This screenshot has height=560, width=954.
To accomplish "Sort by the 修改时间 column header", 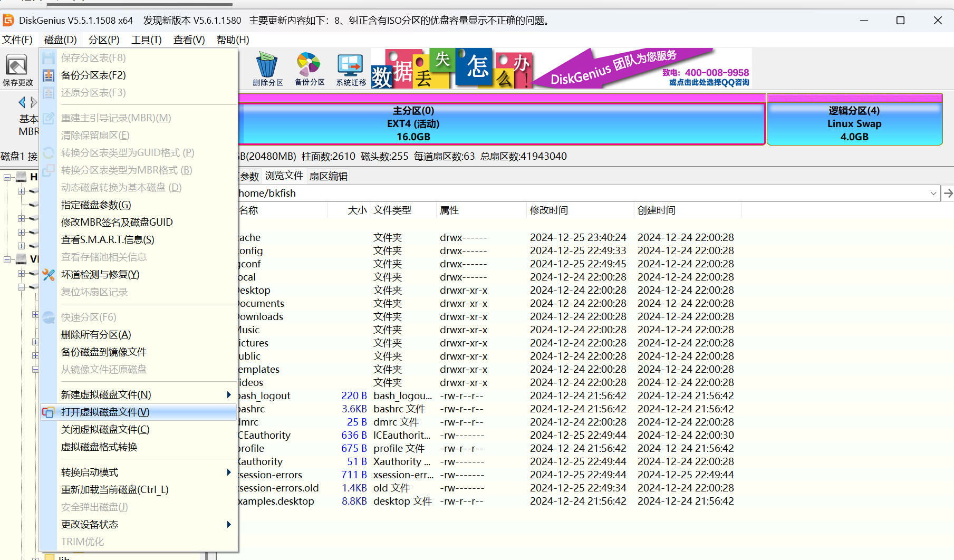I will (x=580, y=210).
